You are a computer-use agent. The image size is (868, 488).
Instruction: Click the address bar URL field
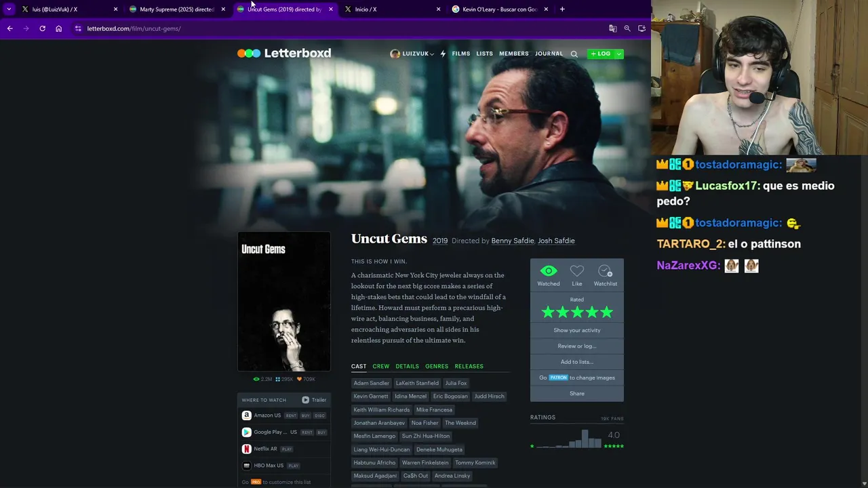point(339,28)
